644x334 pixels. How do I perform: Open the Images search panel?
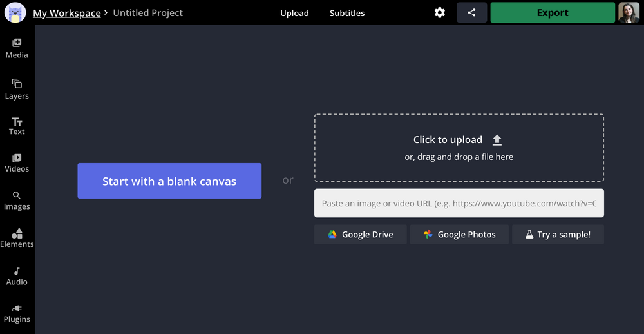coord(17,201)
